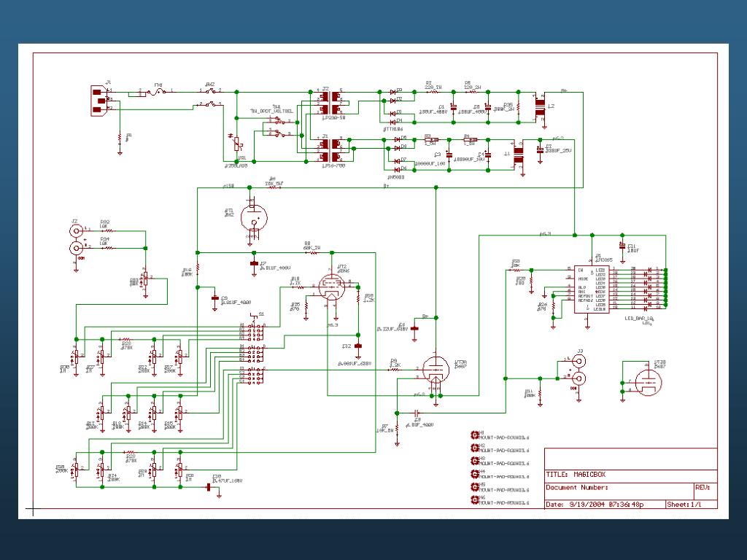747x560 pixels.
Task: Select the H3 mounting pad symbol
Action: tap(474, 461)
